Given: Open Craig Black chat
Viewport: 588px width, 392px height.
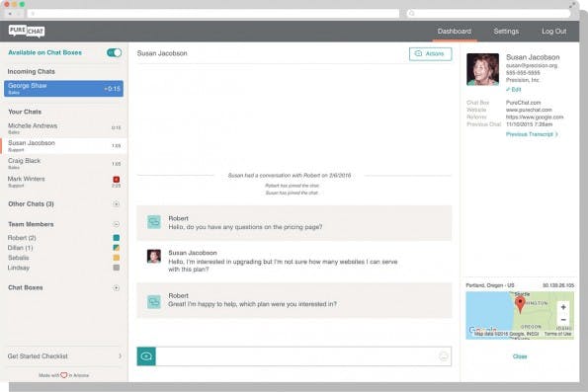Looking at the screenshot, I should pyautogui.click(x=64, y=163).
